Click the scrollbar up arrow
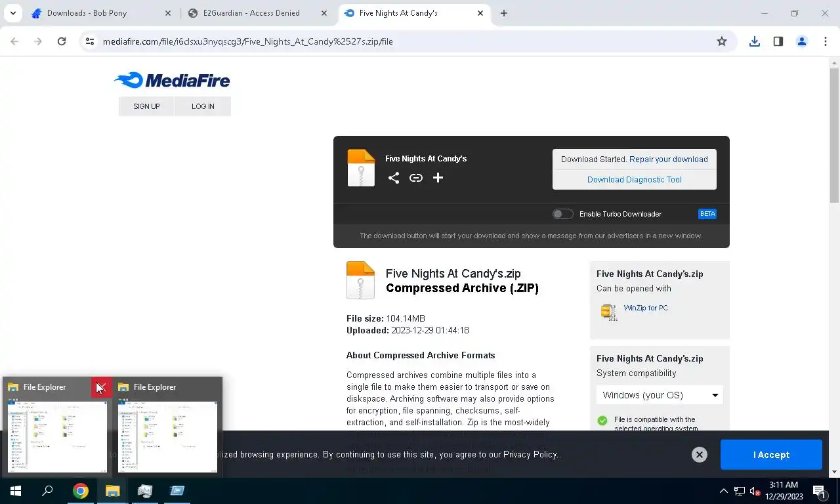The height and width of the screenshot is (504, 840). (834, 62)
